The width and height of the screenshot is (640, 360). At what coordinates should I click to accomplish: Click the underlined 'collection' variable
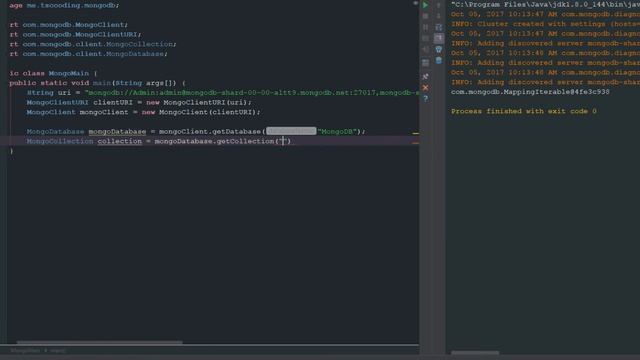click(120, 141)
